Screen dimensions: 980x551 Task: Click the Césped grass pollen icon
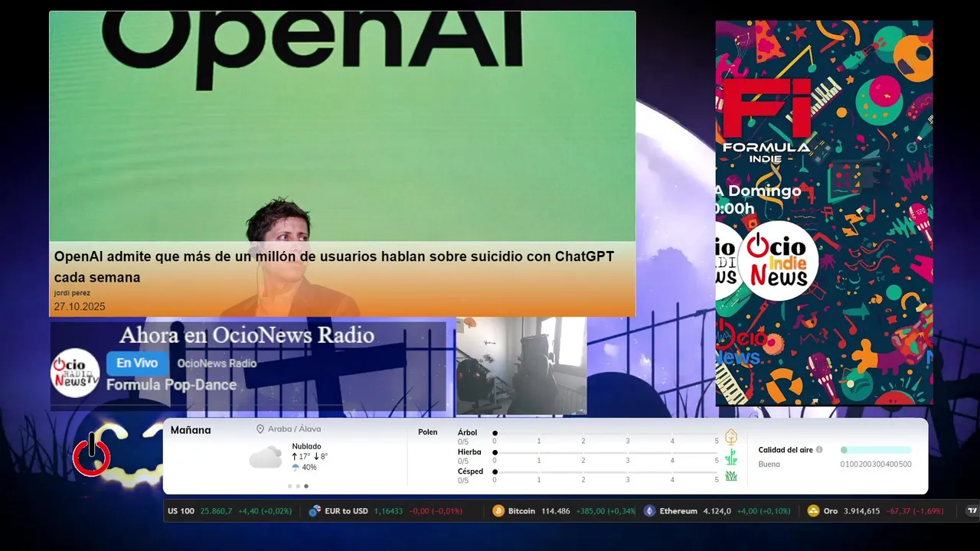pyautogui.click(x=731, y=476)
